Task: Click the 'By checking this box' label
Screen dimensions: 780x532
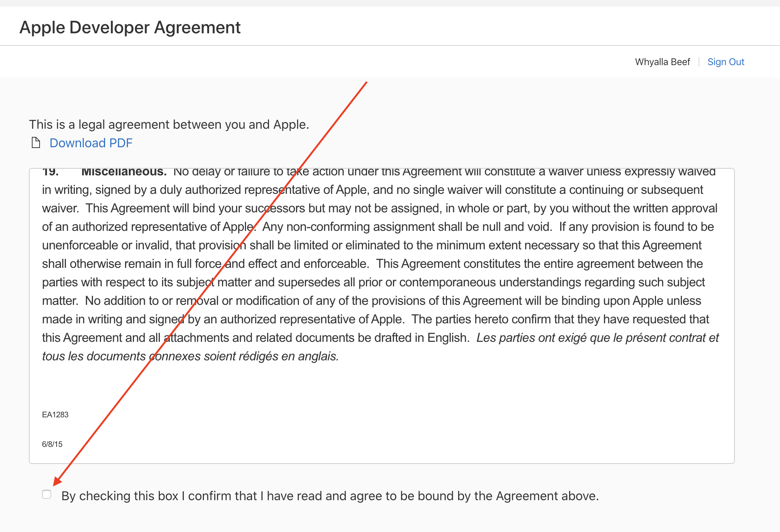Action: tap(330, 496)
